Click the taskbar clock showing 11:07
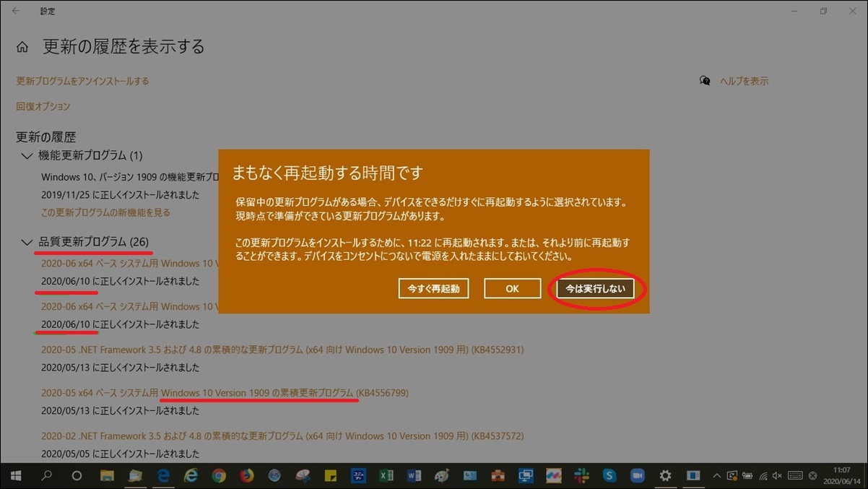Viewport: 868px width, 489px height. pos(841,475)
